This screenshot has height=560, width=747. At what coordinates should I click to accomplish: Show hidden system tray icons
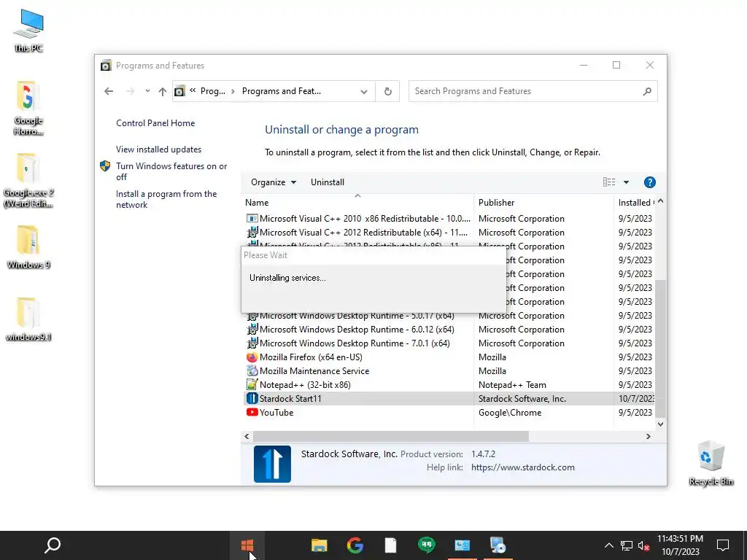point(609,545)
